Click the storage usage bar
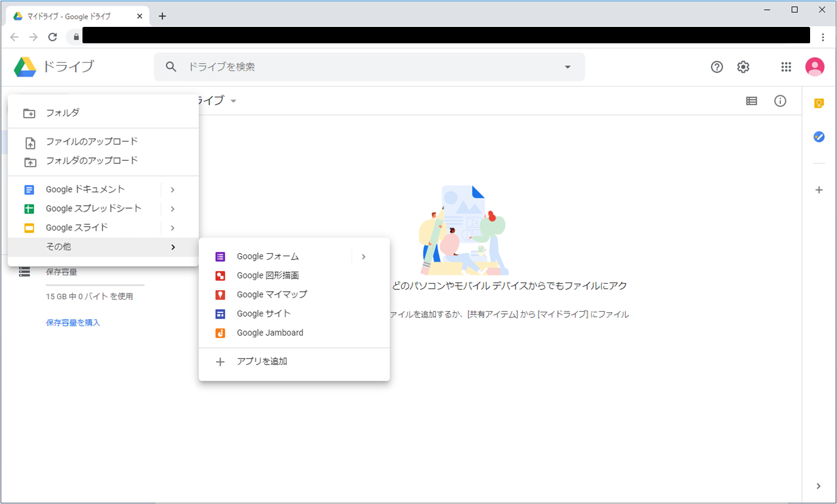This screenshot has height=504, width=837. click(x=95, y=285)
